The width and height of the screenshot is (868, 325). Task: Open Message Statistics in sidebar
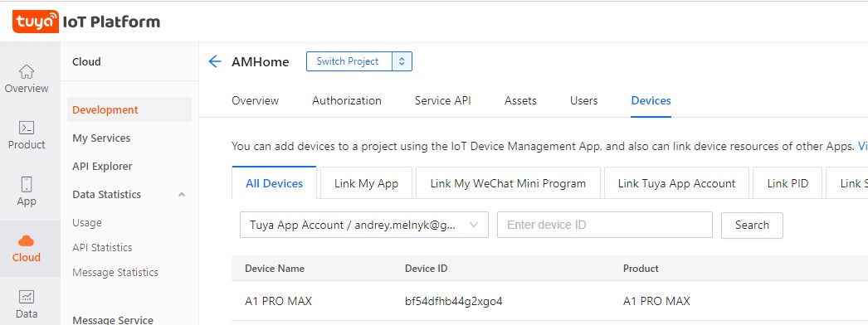pos(115,273)
